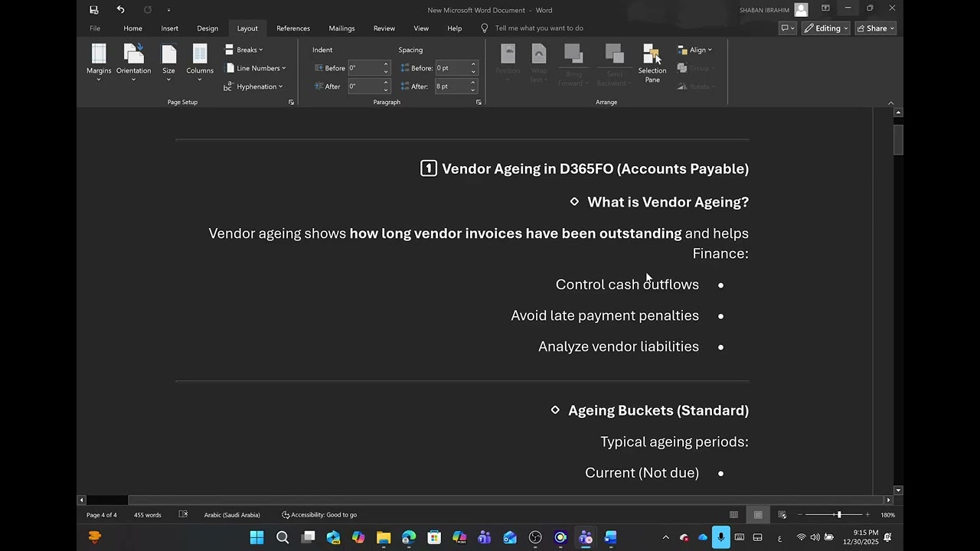Open the Page Setup dialog launcher
Screen dimensions: 980x551
click(x=291, y=102)
